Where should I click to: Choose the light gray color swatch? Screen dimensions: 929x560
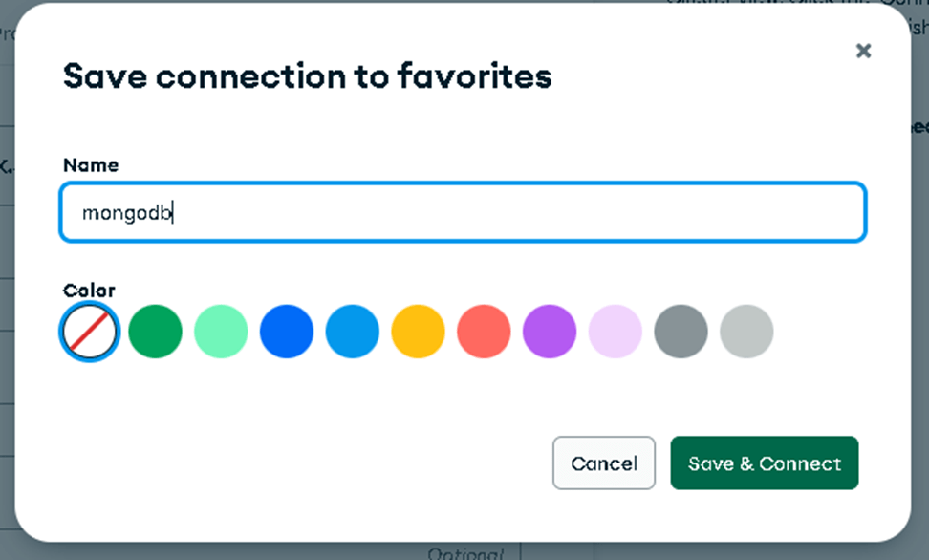[746, 332]
